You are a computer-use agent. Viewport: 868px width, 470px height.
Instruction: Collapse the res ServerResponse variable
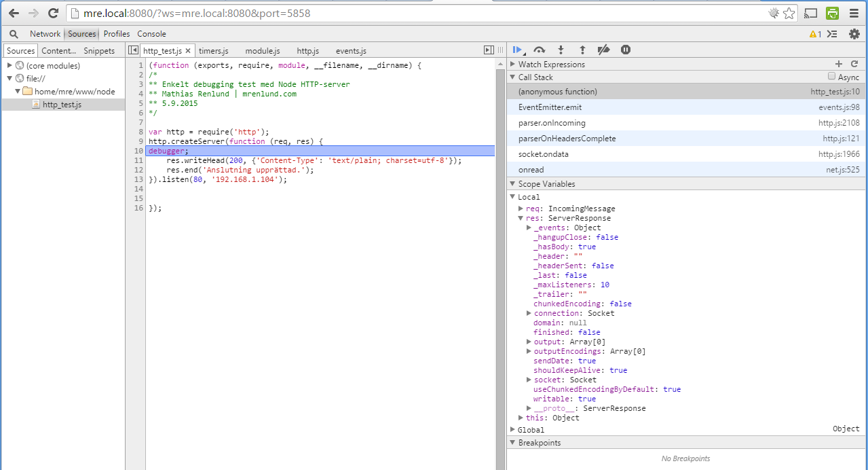(x=521, y=218)
